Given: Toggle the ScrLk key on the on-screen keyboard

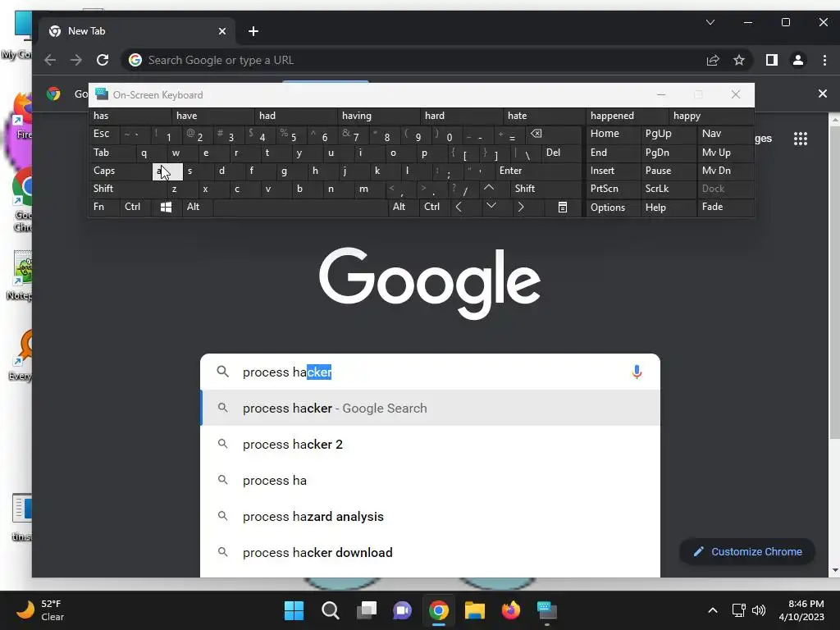Looking at the screenshot, I should click(x=668, y=189).
